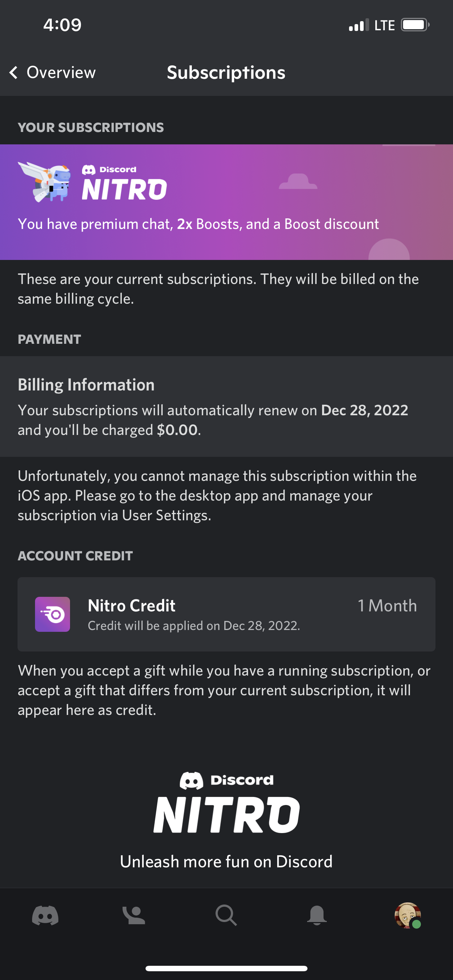The width and height of the screenshot is (453, 980).
Task: Open Search from the bottom navigation
Action: [226, 916]
